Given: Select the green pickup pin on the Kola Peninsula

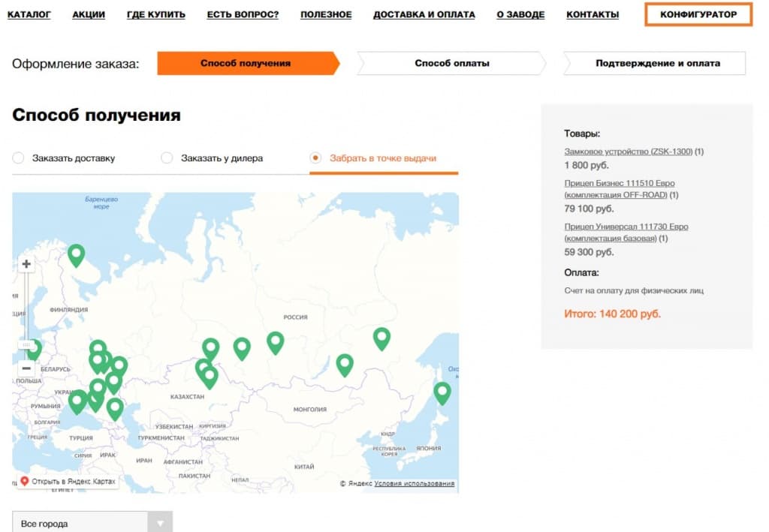Looking at the screenshot, I should [x=76, y=254].
